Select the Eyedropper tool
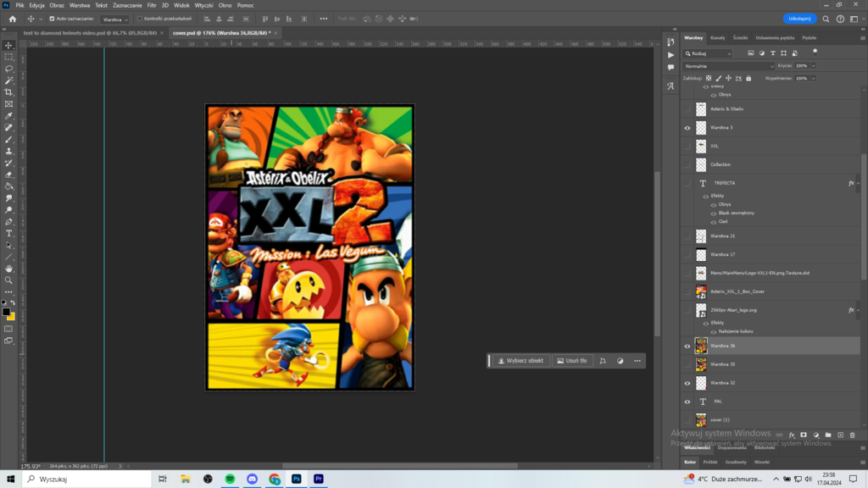Screen dimensions: 868x488 8,115
